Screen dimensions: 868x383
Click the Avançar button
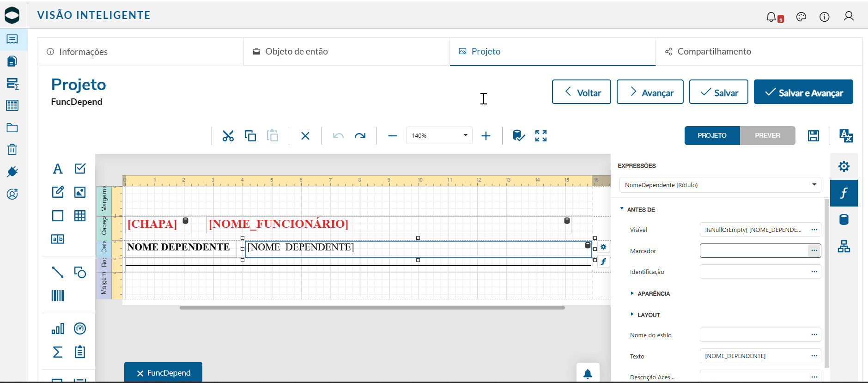(x=650, y=92)
